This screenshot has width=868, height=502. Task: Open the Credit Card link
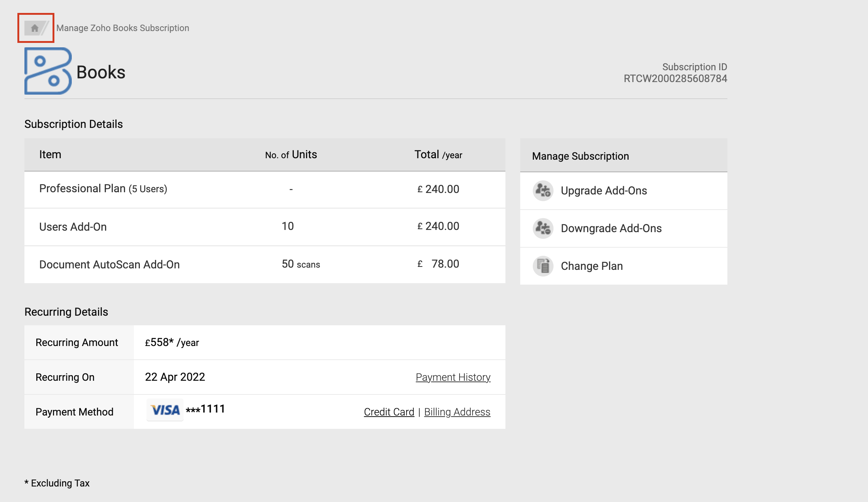tap(389, 412)
